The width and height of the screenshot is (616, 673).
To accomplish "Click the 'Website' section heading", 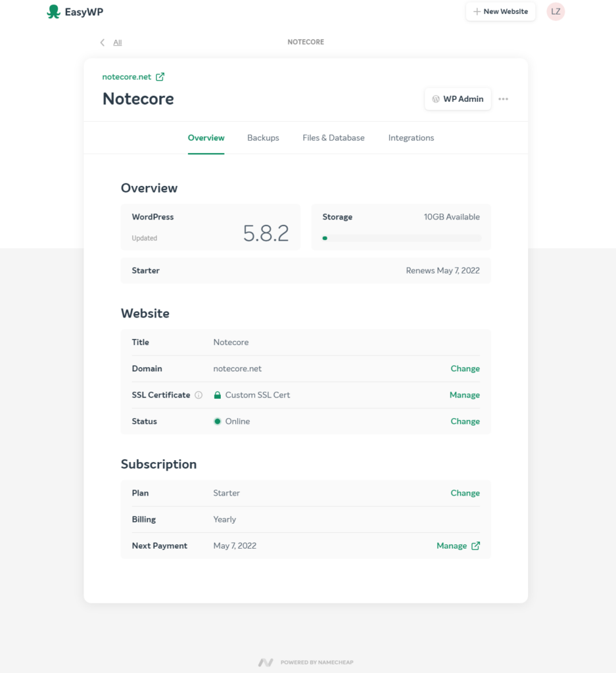I will click(145, 313).
